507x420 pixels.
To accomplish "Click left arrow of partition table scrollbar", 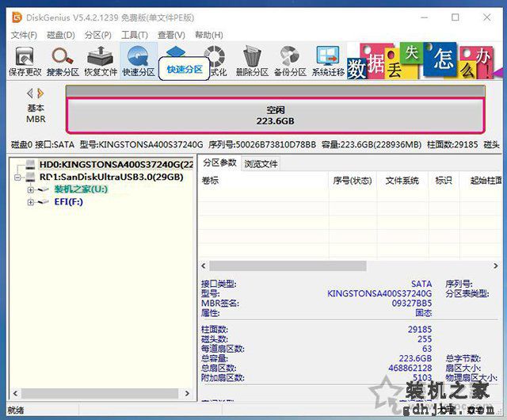I will (204, 266).
